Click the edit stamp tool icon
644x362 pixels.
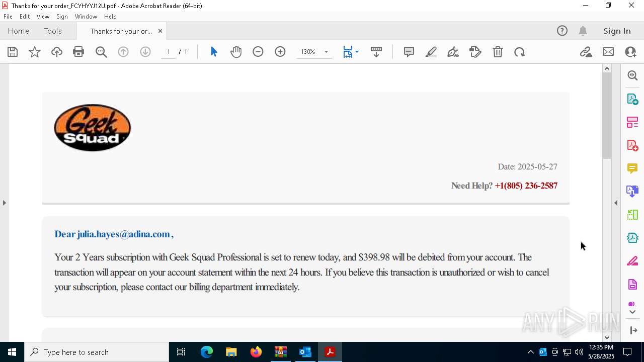(x=475, y=52)
